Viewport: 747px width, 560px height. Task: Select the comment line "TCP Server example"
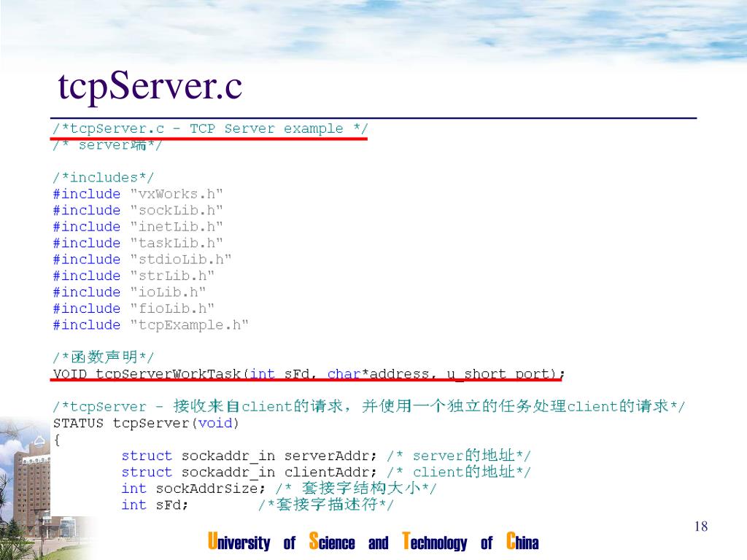210,128
